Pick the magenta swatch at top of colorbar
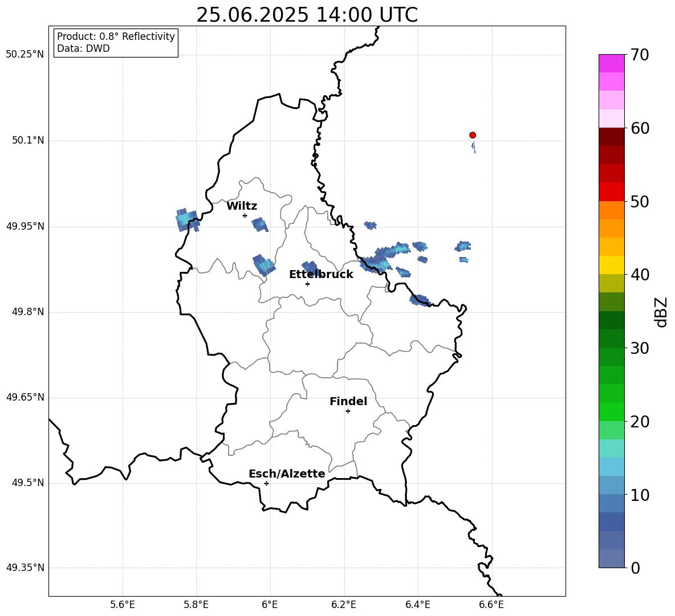Viewport: 675px width, 616px height. tap(612, 64)
